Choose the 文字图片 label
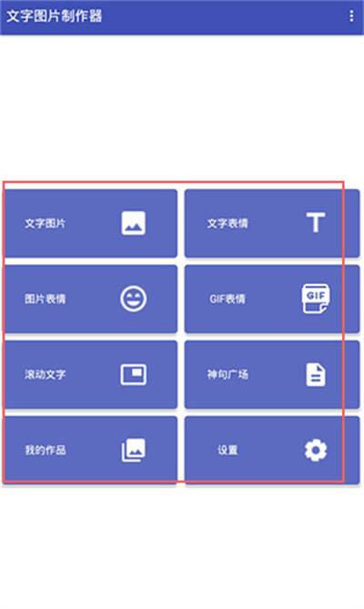The height and width of the screenshot is (609, 364). click(x=45, y=223)
